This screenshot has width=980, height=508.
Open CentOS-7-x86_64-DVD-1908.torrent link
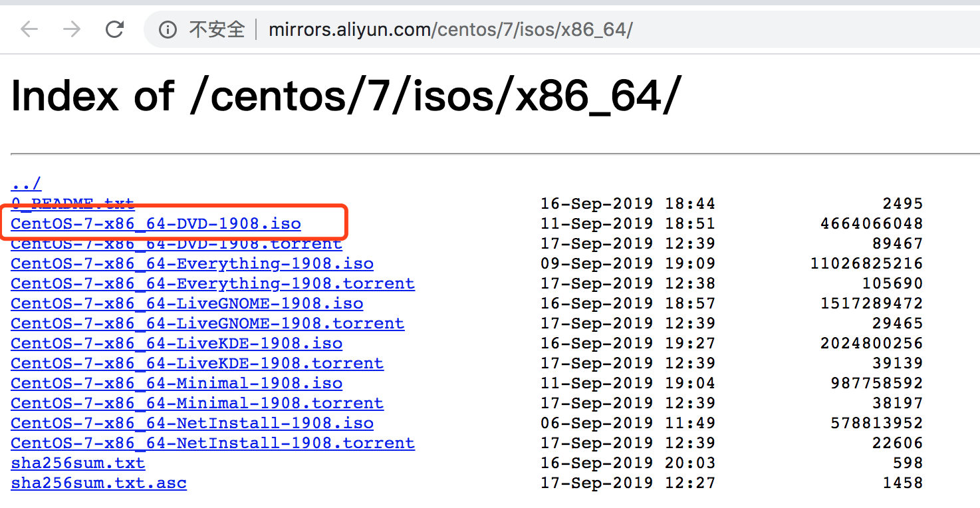point(176,243)
